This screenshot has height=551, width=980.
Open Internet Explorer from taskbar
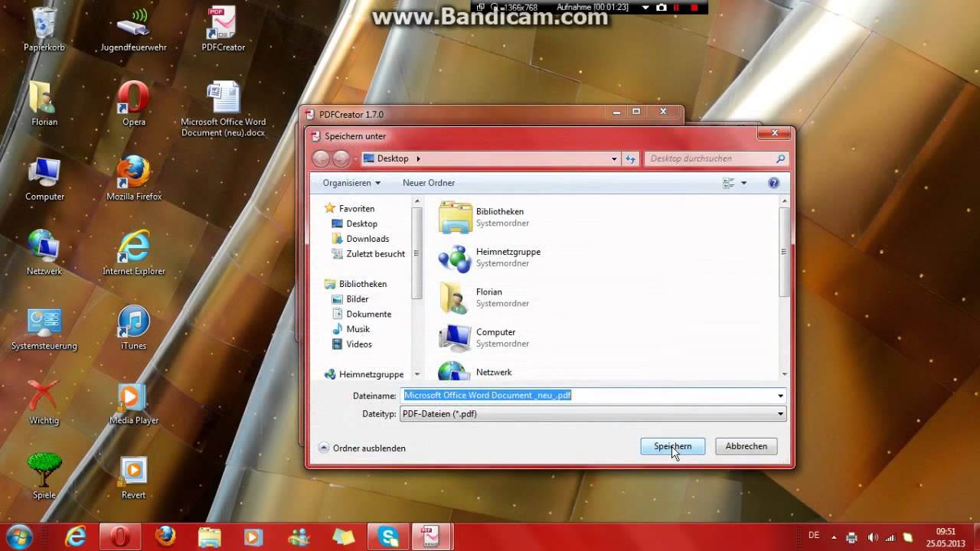pos(75,536)
